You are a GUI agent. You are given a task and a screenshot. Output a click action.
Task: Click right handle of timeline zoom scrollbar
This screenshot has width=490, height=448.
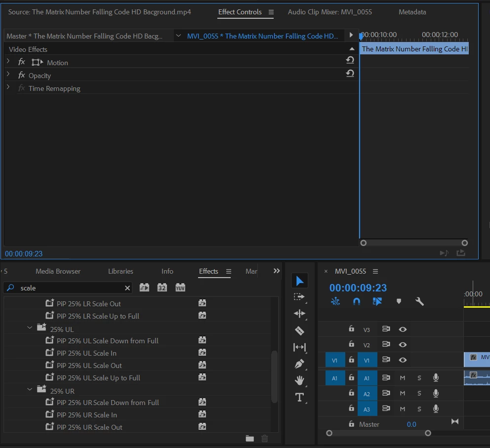pyautogui.click(x=428, y=433)
